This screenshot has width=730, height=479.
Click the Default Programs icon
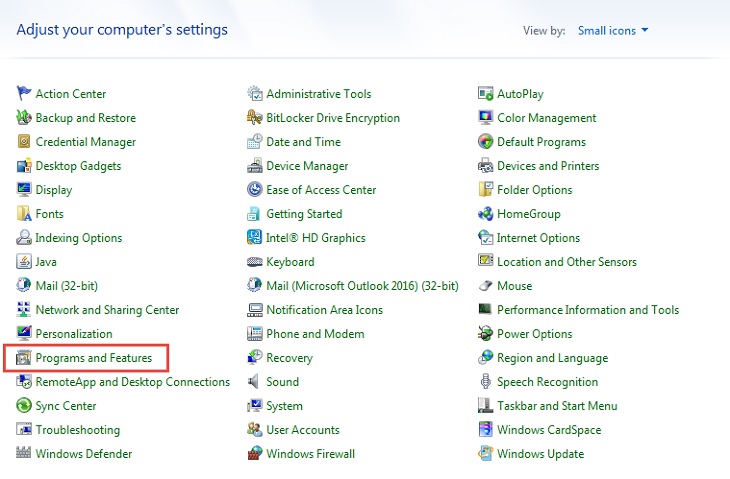coord(486,142)
